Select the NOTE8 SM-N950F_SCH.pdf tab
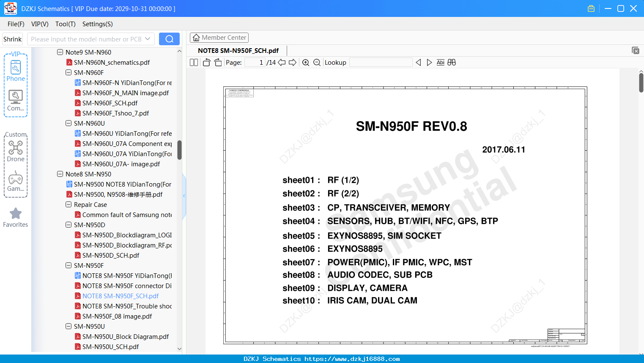The height and width of the screenshot is (363, 644). (238, 51)
